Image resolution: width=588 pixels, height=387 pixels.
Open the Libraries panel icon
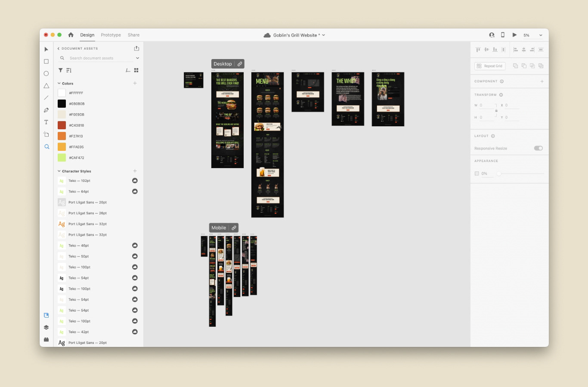pos(46,315)
